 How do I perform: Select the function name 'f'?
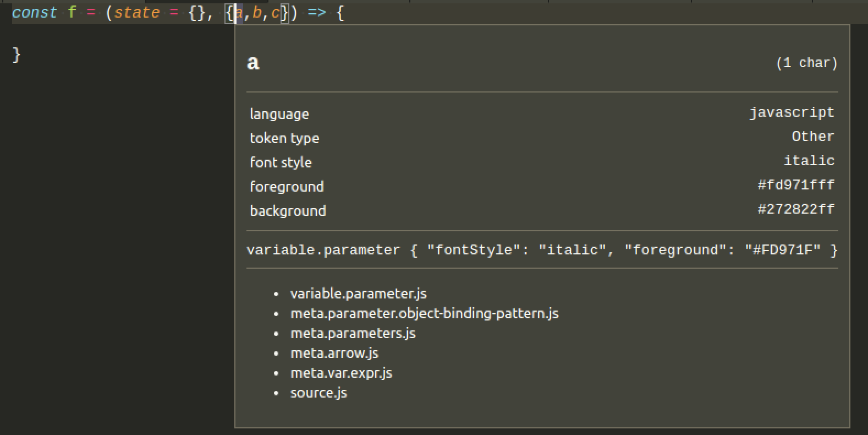pos(72,13)
